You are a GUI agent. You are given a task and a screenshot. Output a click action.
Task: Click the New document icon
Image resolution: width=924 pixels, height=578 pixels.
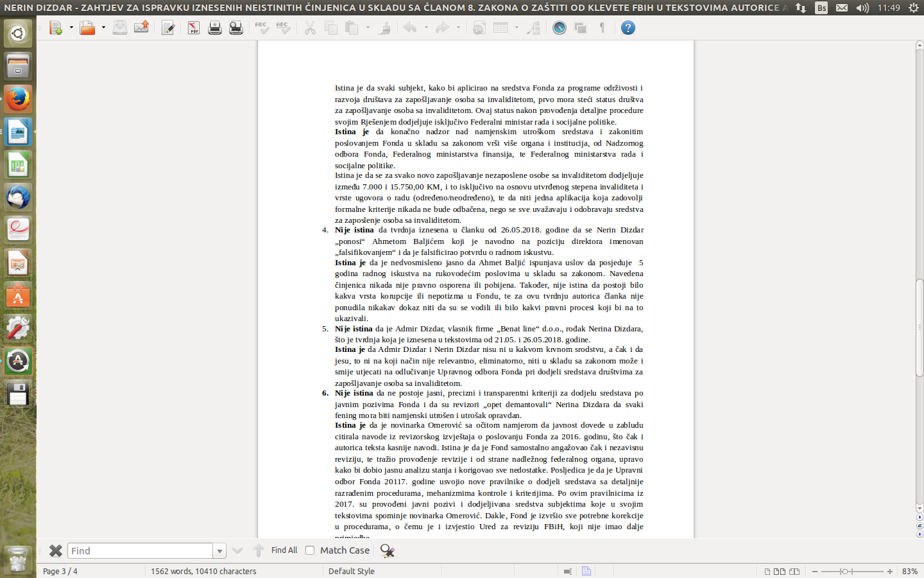pos(55,28)
